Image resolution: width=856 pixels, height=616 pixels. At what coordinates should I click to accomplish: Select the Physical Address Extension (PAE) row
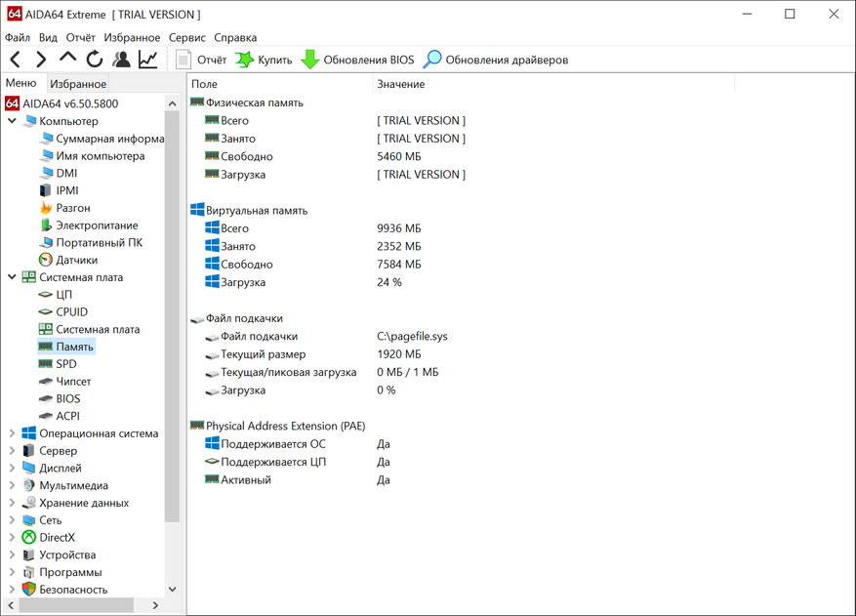pyautogui.click(x=278, y=426)
